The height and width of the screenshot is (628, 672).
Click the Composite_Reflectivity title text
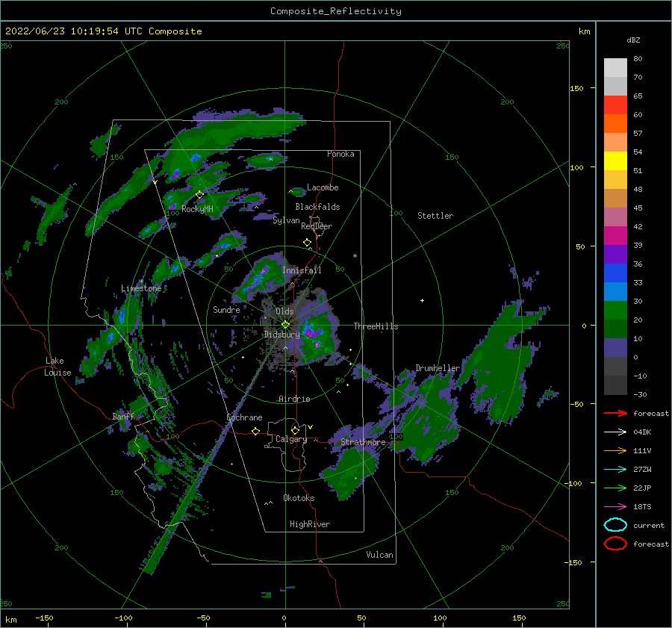pos(335,11)
